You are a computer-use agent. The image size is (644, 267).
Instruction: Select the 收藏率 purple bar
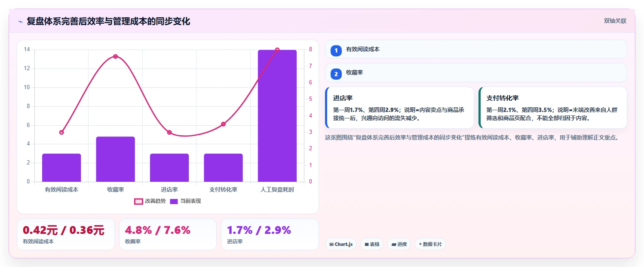tap(115, 159)
